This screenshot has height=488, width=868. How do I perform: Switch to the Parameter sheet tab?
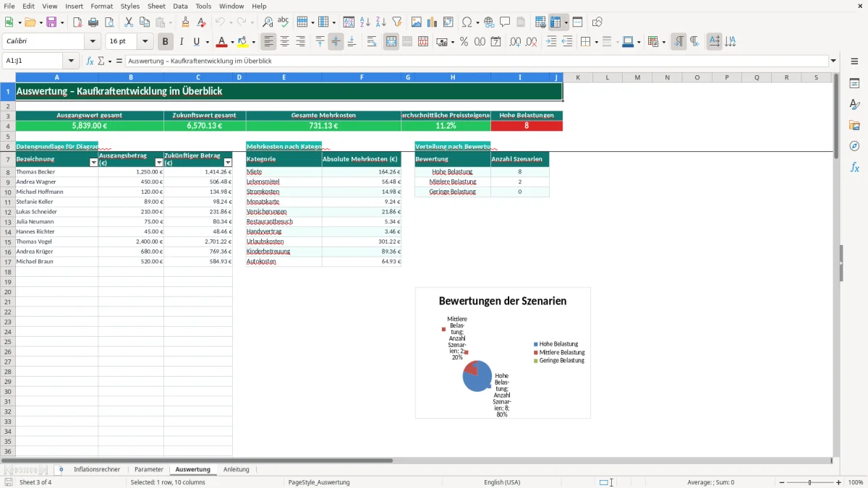(x=149, y=469)
